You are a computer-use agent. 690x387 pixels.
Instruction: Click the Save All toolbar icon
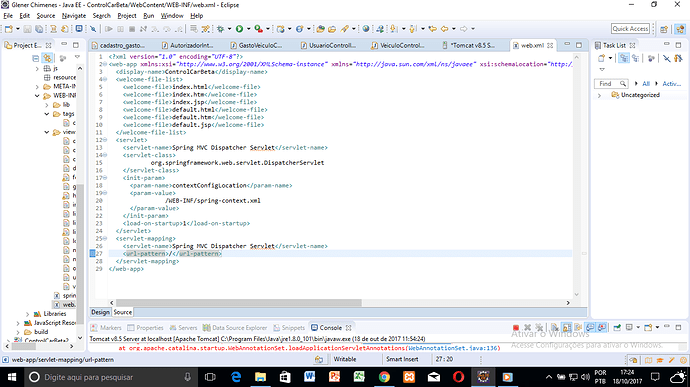(39, 29)
